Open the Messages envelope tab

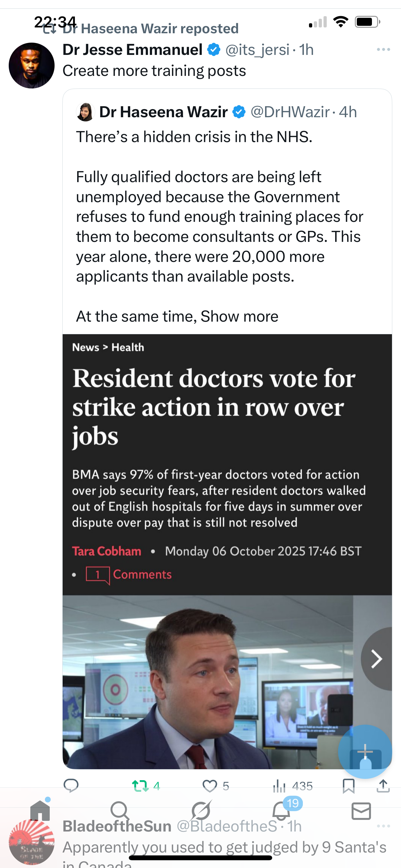tap(361, 811)
